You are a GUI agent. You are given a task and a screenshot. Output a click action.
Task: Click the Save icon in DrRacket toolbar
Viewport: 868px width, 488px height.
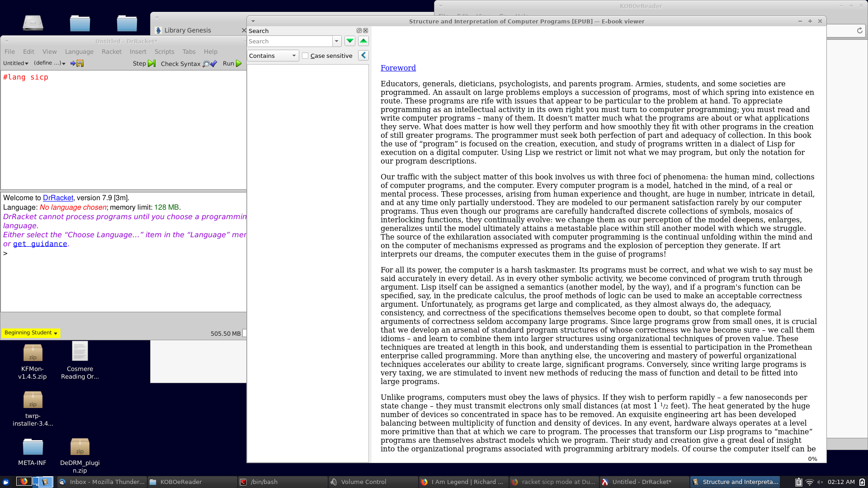tap(80, 63)
